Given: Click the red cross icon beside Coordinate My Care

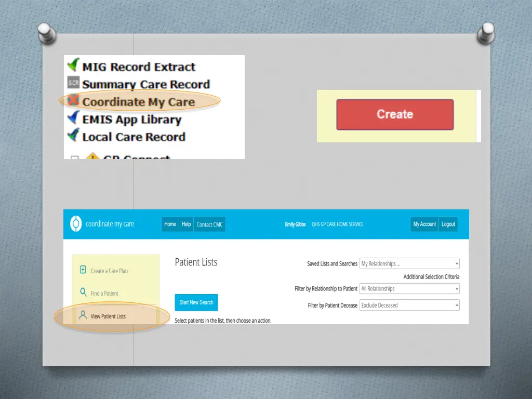Looking at the screenshot, I should [x=73, y=100].
